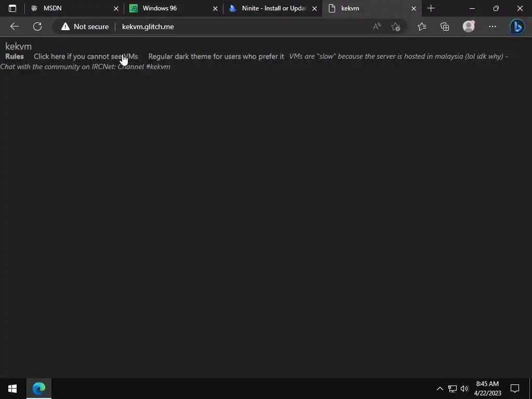Activate Read aloud icon
This screenshot has height=399, width=532.
[377, 26]
